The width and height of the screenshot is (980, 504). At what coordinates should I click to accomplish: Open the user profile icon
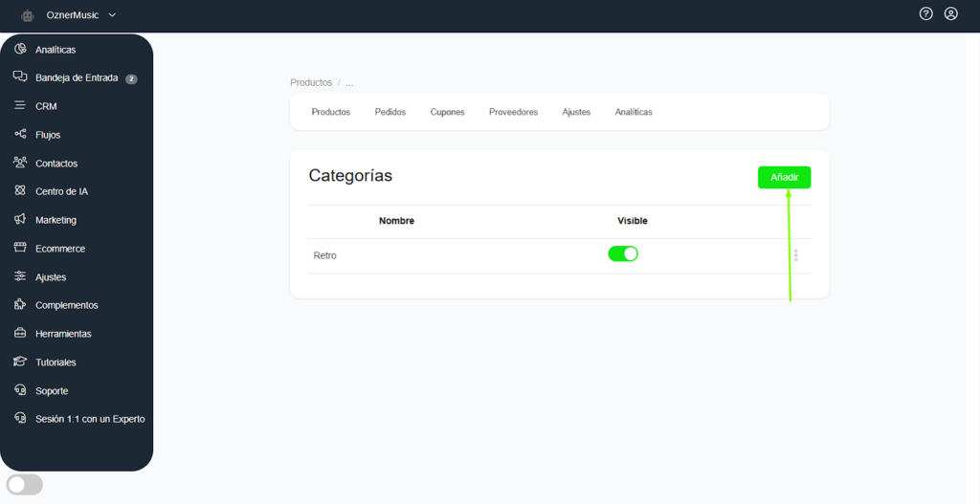[x=950, y=14]
